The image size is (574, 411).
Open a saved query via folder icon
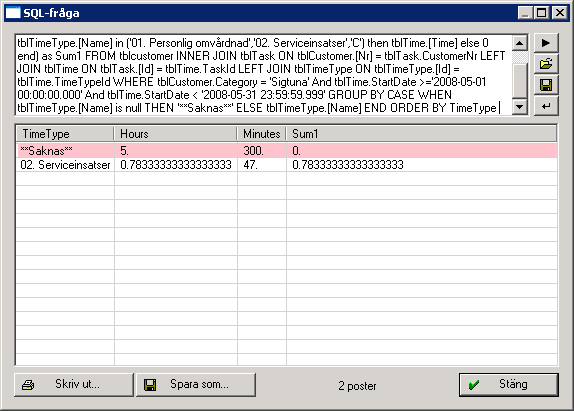(x=545, y=64)
